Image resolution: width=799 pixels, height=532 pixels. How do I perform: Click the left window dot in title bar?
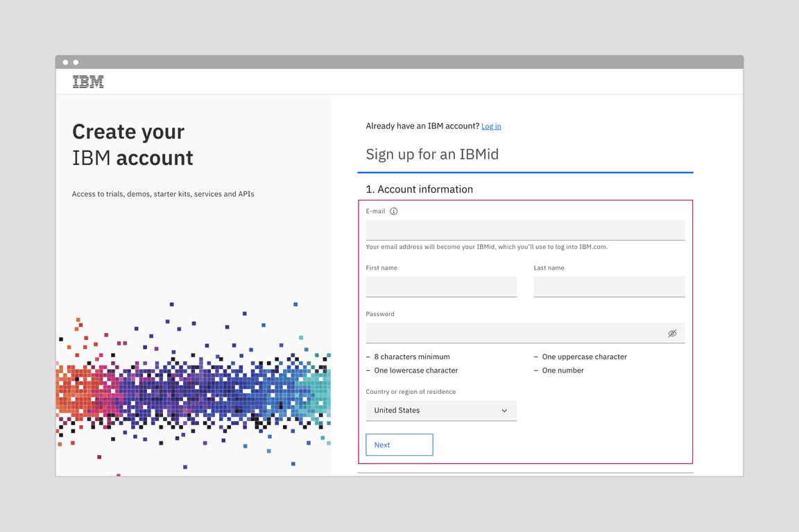[x=65, y=62]
